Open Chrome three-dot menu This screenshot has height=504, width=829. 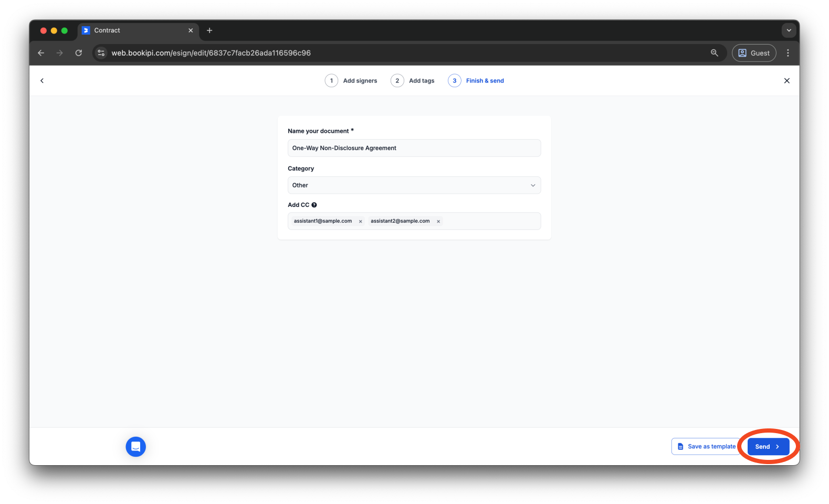coord(788,53)
